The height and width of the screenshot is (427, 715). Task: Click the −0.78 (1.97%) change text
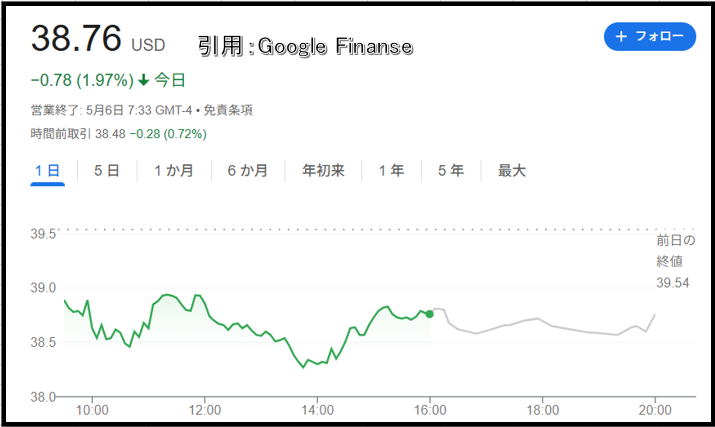82,81
